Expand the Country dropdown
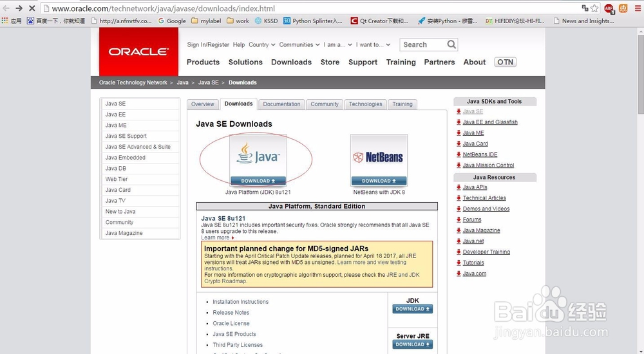 click(261, 45)
